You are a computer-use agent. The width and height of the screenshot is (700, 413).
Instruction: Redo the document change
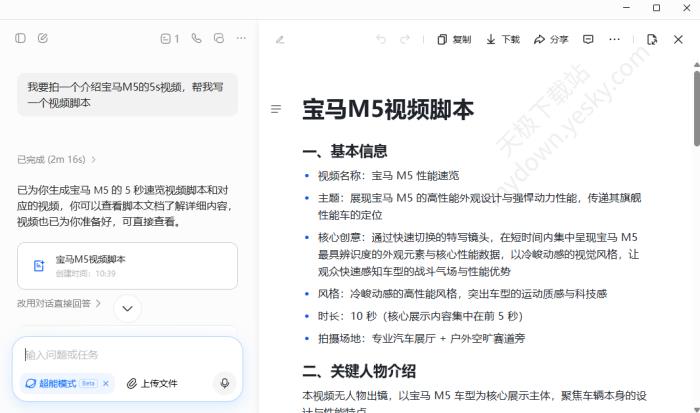coord(405,39)
